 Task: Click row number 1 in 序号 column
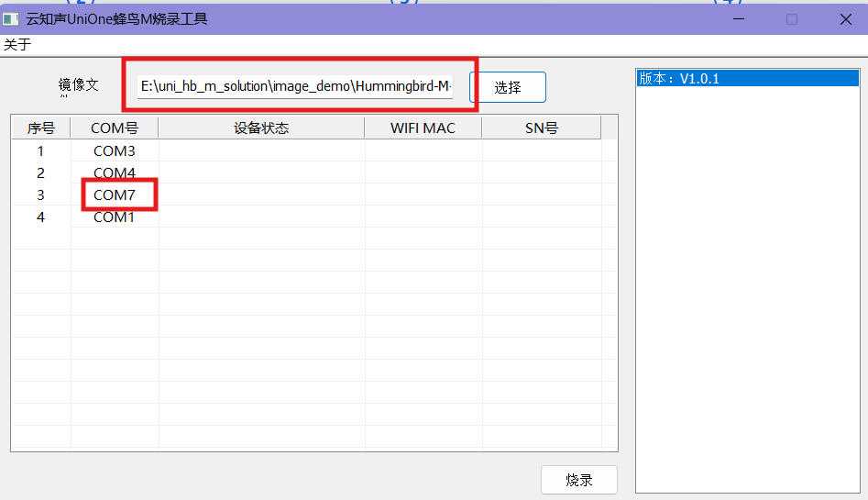[x=41, y=150]
